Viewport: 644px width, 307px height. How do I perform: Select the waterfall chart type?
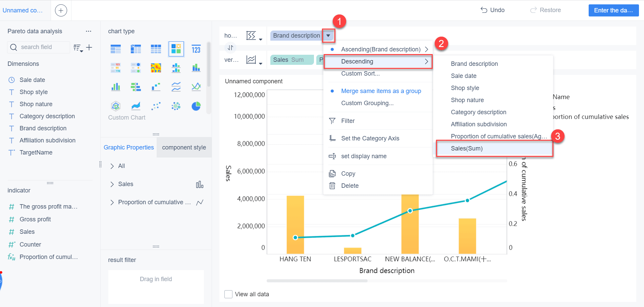tap(156, 87)
